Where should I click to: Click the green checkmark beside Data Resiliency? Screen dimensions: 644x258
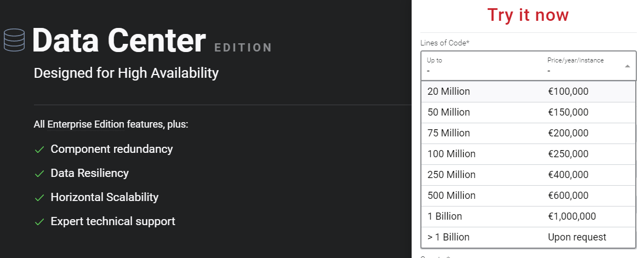pos(39,174)
